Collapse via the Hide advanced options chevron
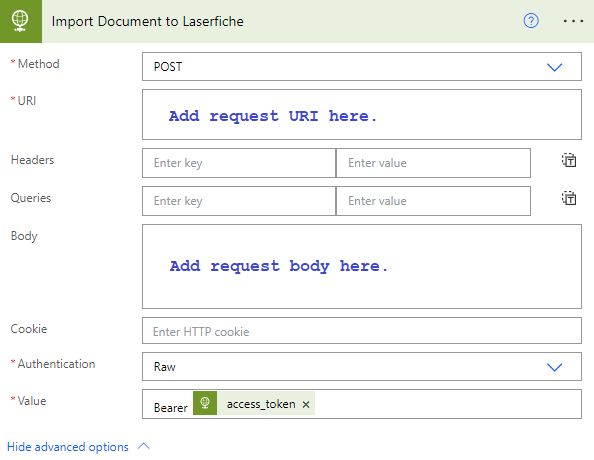Viewport: 594px width, 460px height. click(144, 446)
